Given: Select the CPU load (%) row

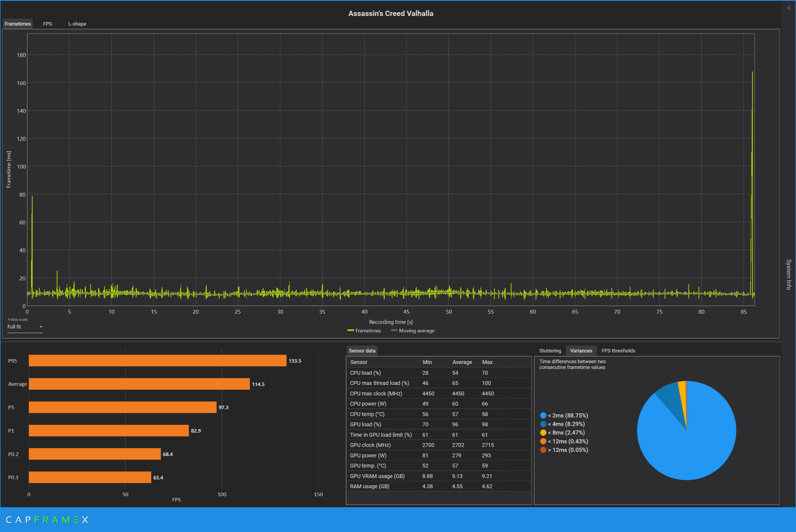Looking at the screenshot, I should (439, 373).
